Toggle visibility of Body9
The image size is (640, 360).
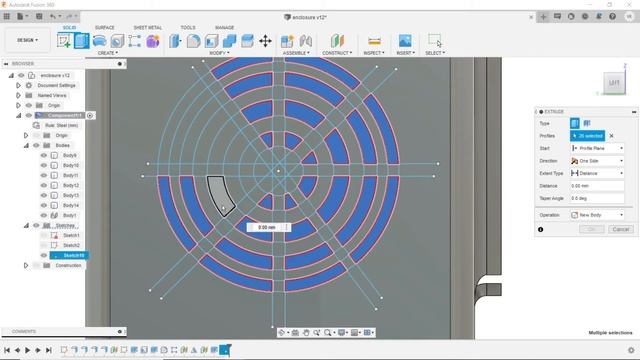point(44,156)
